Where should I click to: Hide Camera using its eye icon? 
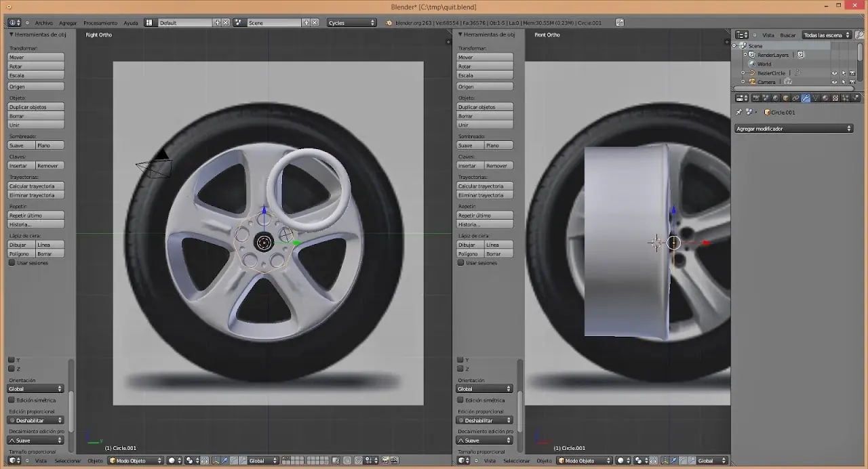coord(834,82)
